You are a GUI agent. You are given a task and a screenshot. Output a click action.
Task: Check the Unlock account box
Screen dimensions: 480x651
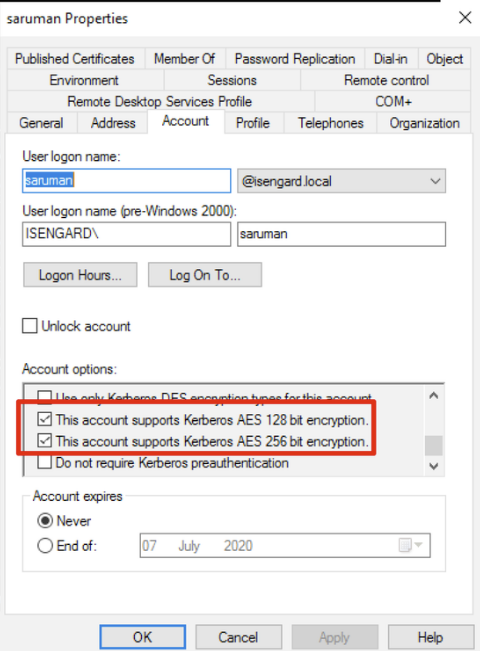29,326
